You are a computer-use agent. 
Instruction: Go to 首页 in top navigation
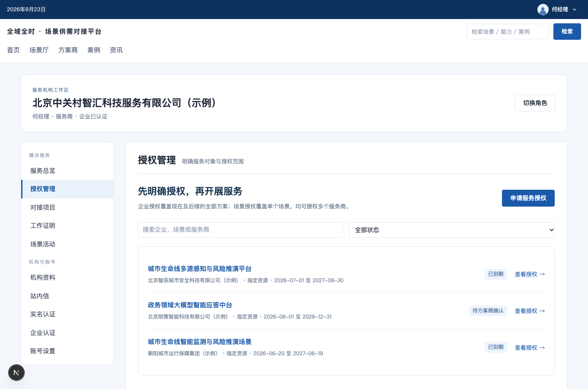tap(13, 50)
